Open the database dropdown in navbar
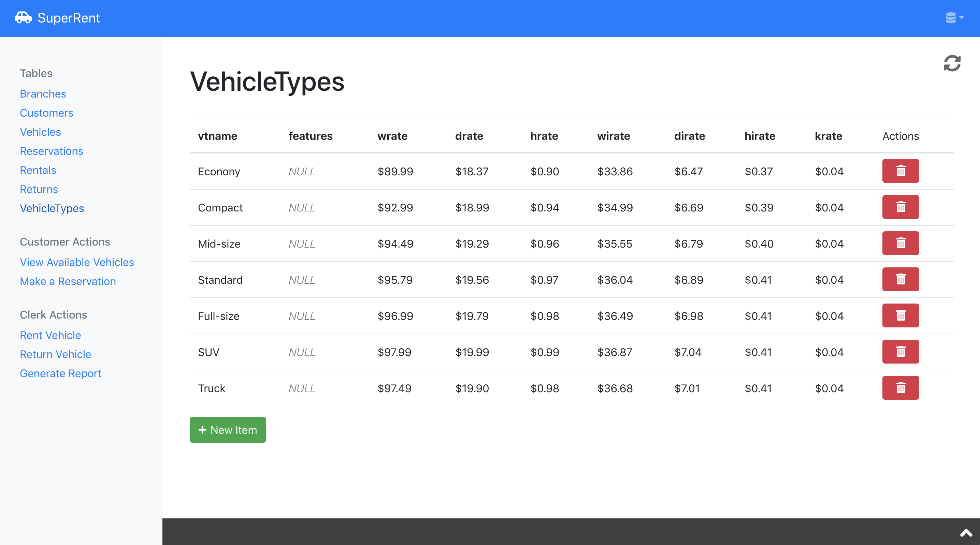Viewport: 980px width, 545px height. coord(954,17)
